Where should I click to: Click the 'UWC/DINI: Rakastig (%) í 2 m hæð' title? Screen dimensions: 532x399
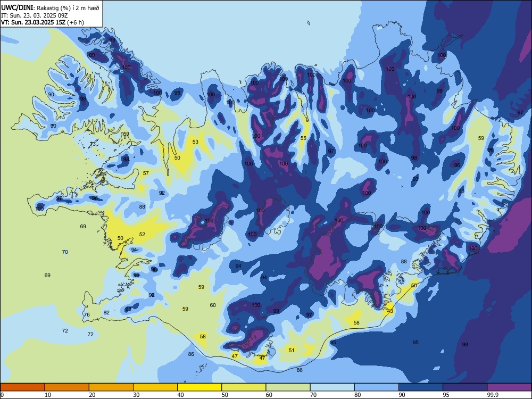(50, 8)
